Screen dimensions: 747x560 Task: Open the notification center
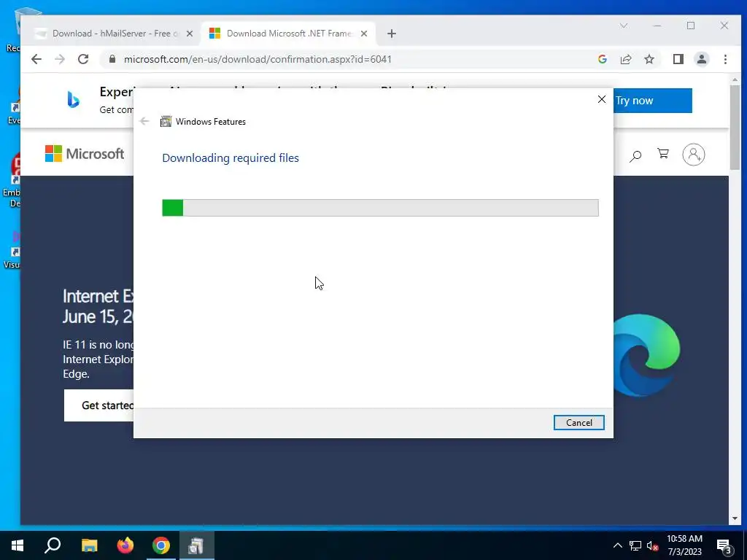click(724, 545)
